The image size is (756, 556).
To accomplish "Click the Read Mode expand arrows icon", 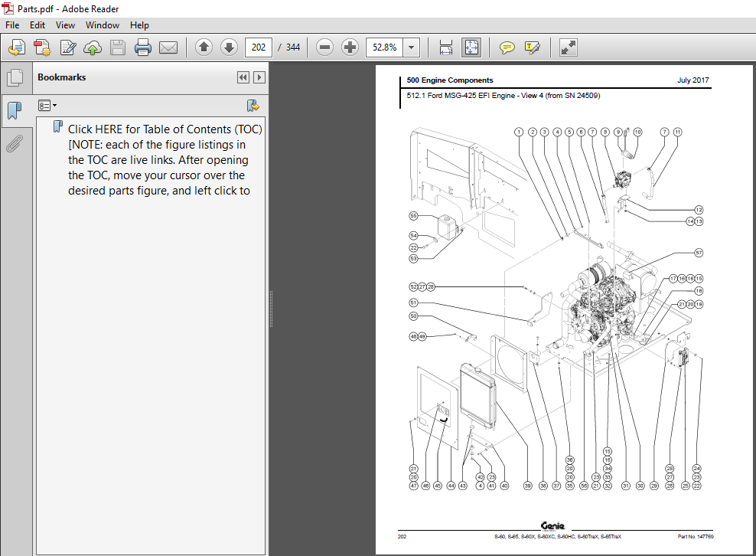I will tap(568, 47).
